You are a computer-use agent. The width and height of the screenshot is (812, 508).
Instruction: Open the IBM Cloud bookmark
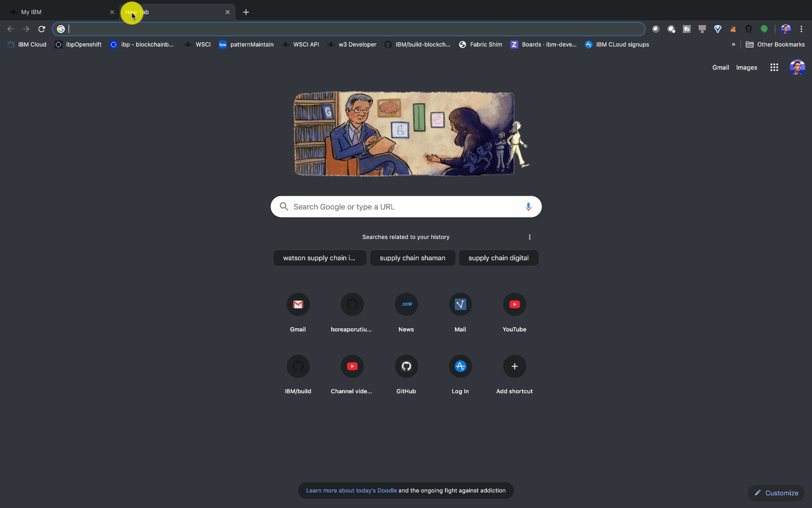(27, 45)
